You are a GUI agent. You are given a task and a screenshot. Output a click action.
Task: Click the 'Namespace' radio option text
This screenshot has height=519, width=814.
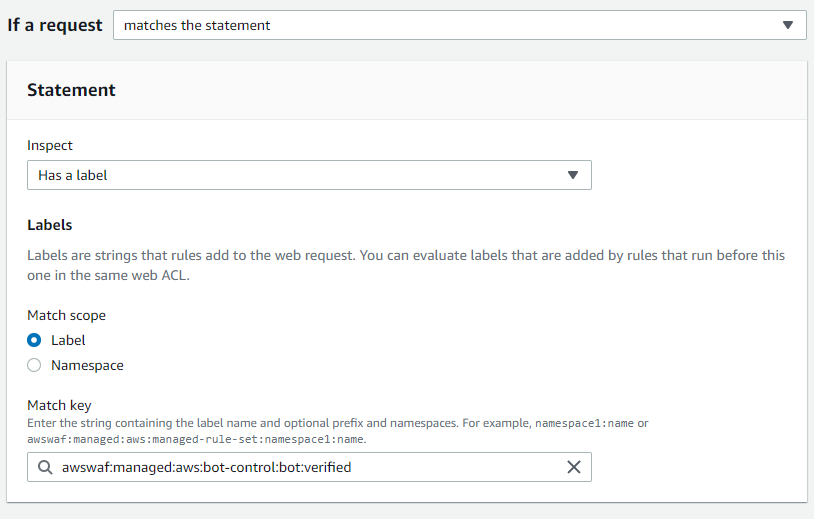(x=87, y=365)
